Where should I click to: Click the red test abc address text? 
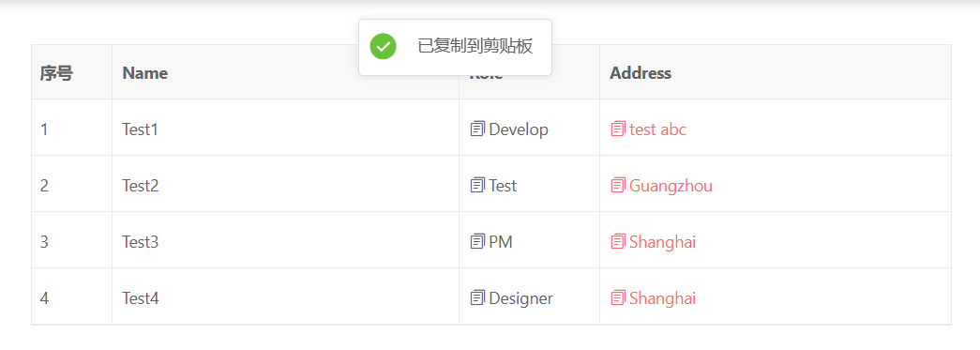657,129
